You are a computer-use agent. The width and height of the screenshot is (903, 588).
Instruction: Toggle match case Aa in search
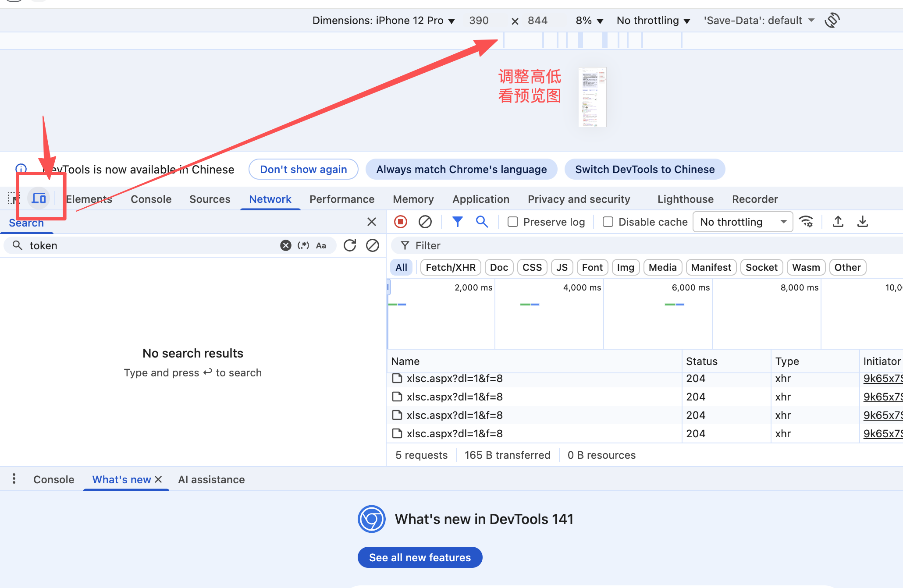(x=321, y=245)
